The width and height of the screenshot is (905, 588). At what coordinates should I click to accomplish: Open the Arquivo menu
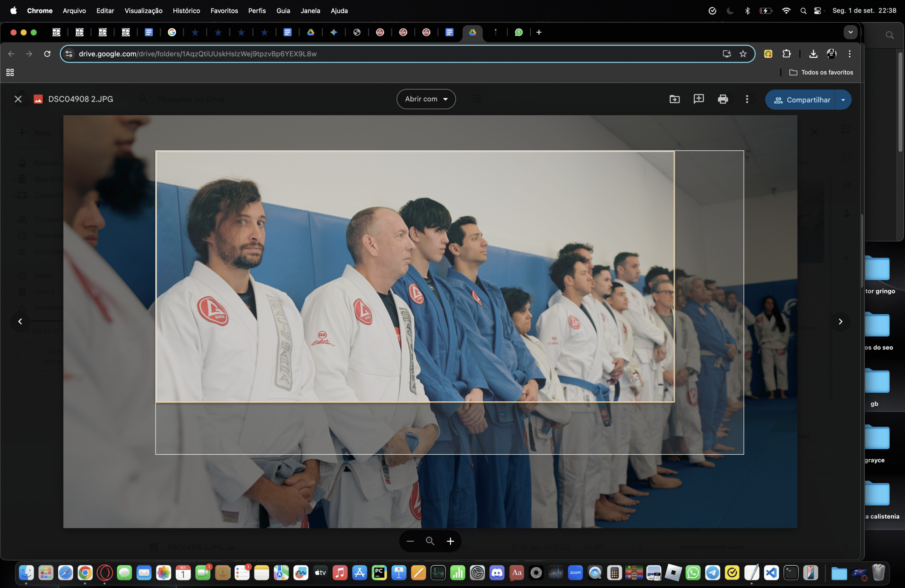[74, 11]
